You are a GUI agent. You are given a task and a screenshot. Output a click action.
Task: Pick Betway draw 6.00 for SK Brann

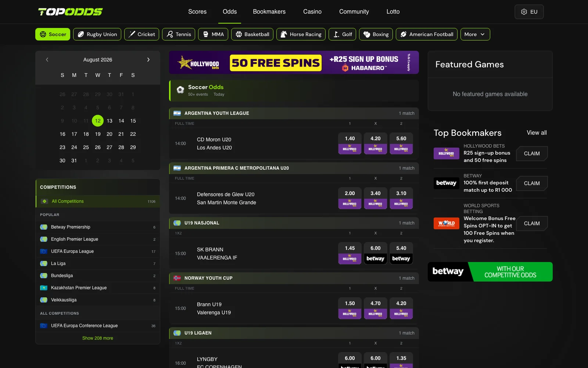coord(376,253)
